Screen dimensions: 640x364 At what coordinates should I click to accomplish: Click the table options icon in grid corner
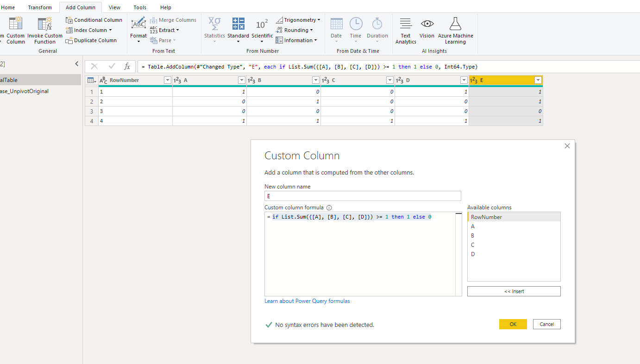click(x=92, y=81)
